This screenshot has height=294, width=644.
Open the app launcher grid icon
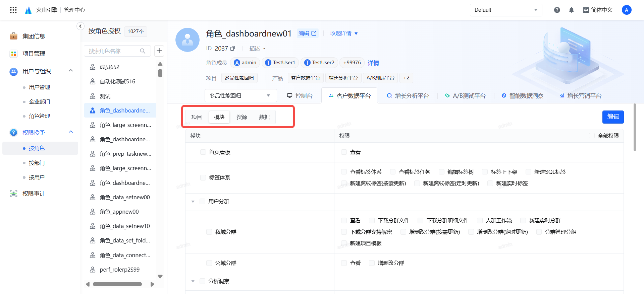pos(13,10)
